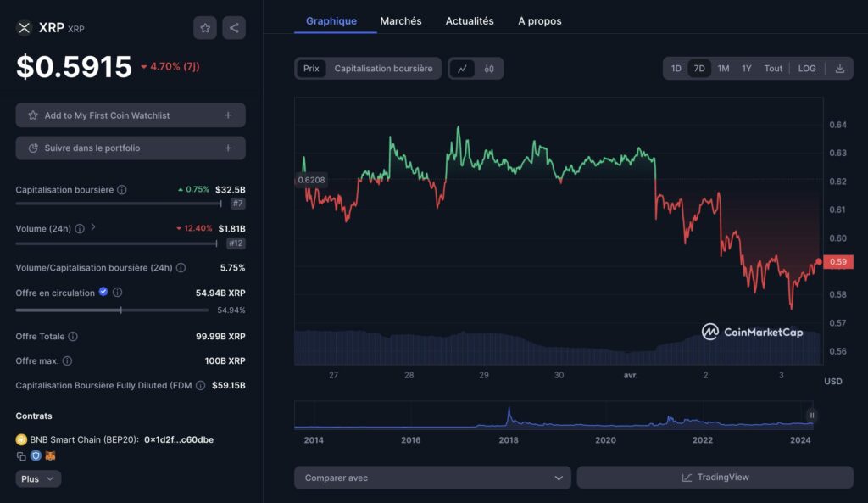Screen dimensions: 868x503
Task: Switch chart to Capitalisation boursière
Action: coord(383,69)
